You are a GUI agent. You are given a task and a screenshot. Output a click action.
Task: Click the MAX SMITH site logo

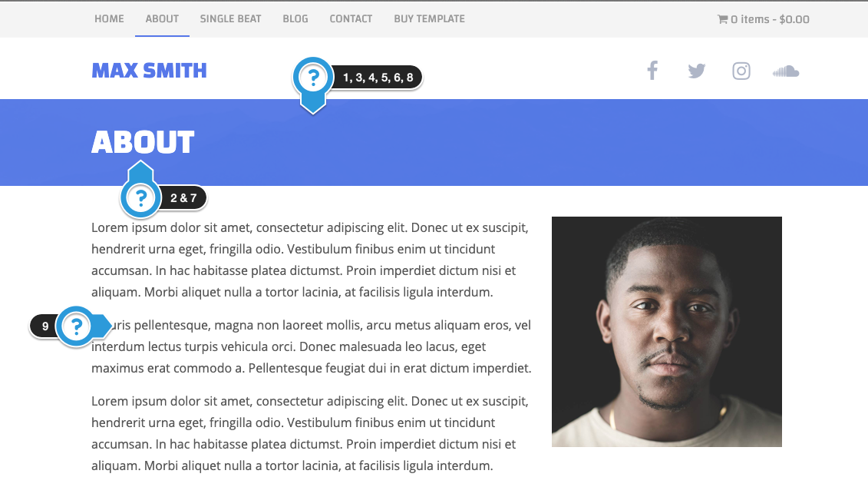pos(149,71)
